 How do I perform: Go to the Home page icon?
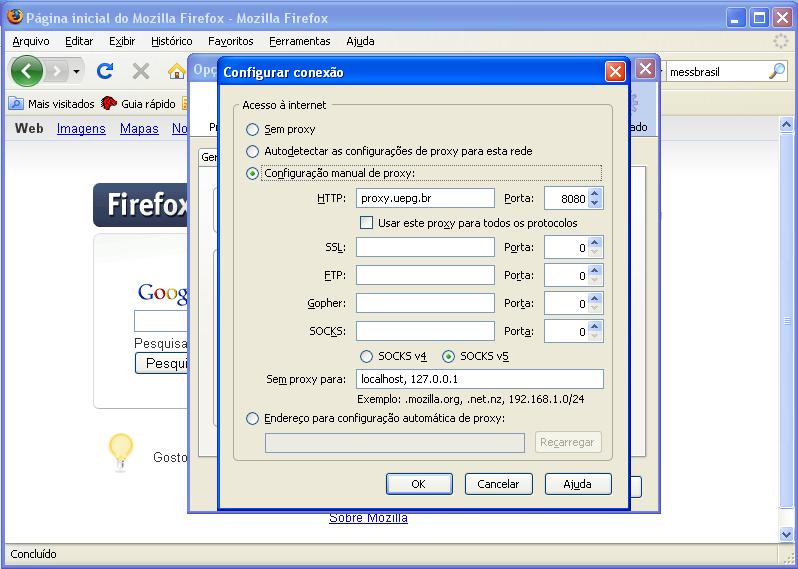coord(176,72)
